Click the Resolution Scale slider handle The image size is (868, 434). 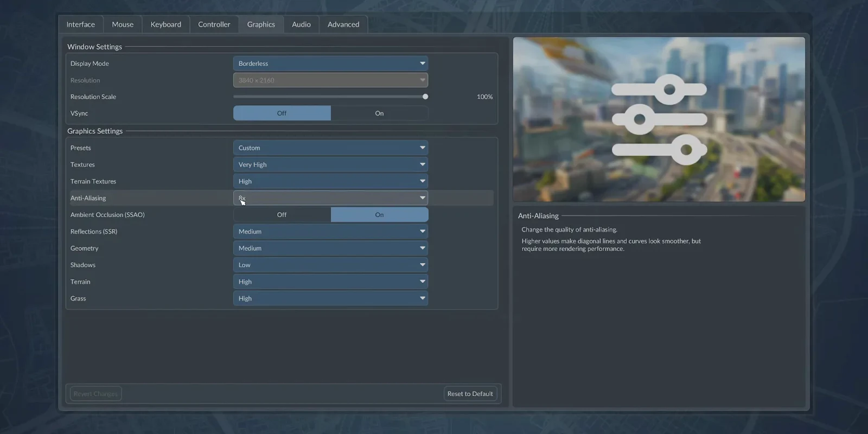pyautogui.click(x=425, y=97)
